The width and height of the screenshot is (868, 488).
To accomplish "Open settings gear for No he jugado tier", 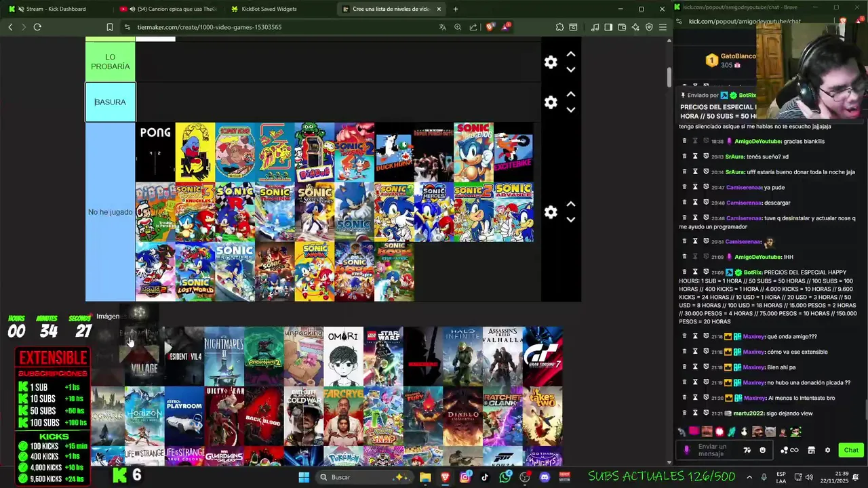I will click(551, 212).
